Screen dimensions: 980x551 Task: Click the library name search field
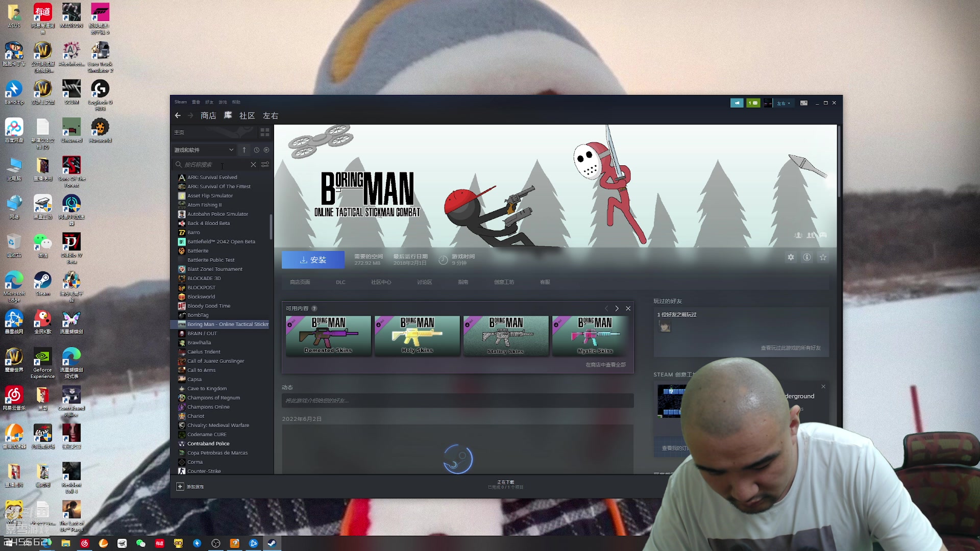click(216, 164)
